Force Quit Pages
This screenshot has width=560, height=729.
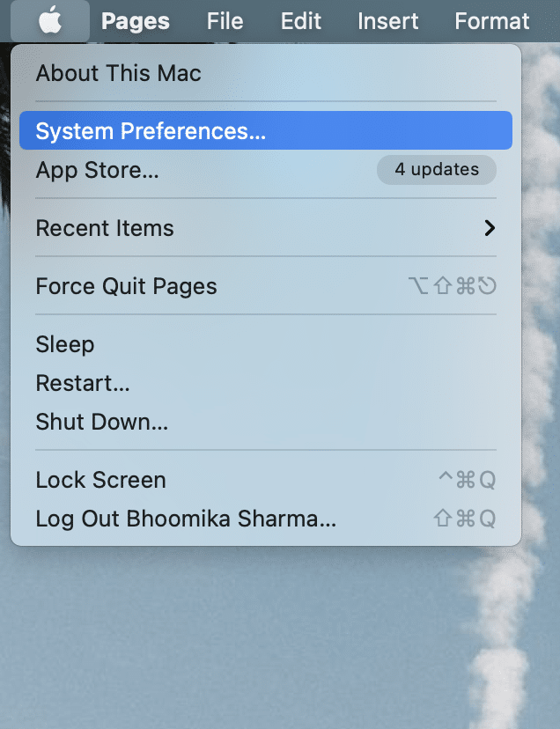click(x=126, y=285)
